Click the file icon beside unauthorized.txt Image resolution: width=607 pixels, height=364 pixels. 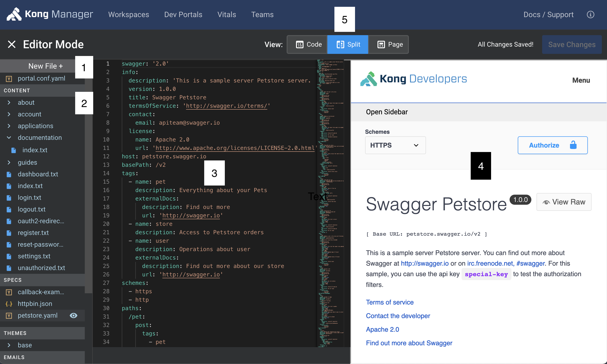tap(9, 268)
